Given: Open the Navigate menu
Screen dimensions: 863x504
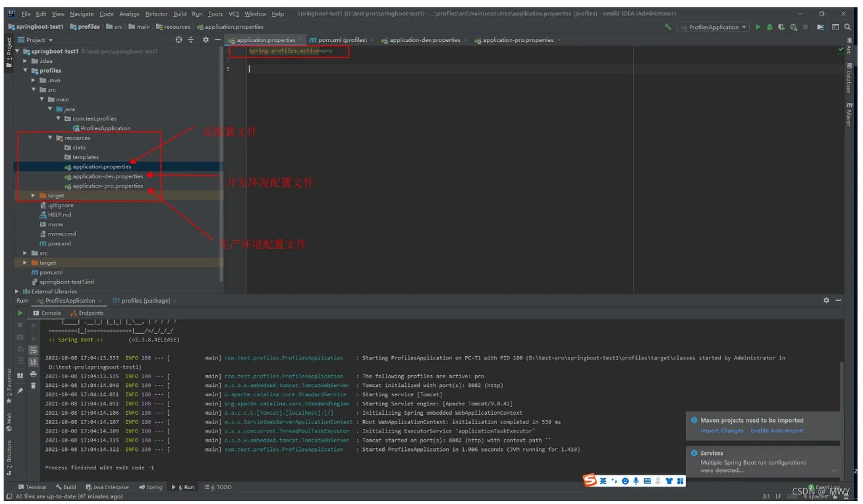Looking at the screenshot, I should click(81, 14).
